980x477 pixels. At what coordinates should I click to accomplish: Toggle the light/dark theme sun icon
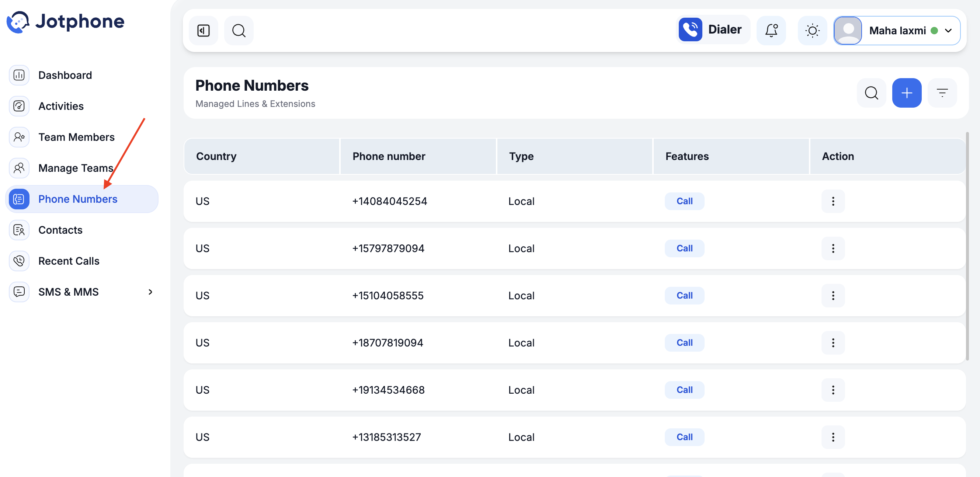pyautogui.click(x=812, y=31)
